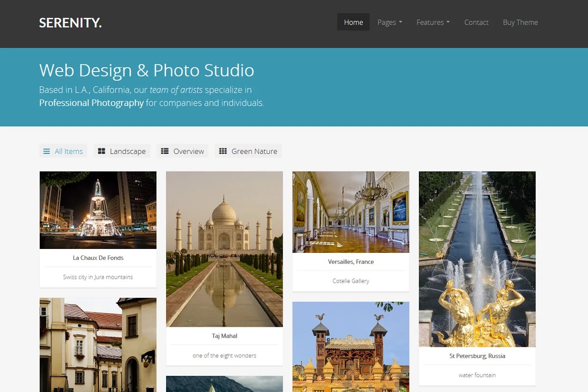
Task: Open the Taj Mahal photo
Action: (224, 249)
